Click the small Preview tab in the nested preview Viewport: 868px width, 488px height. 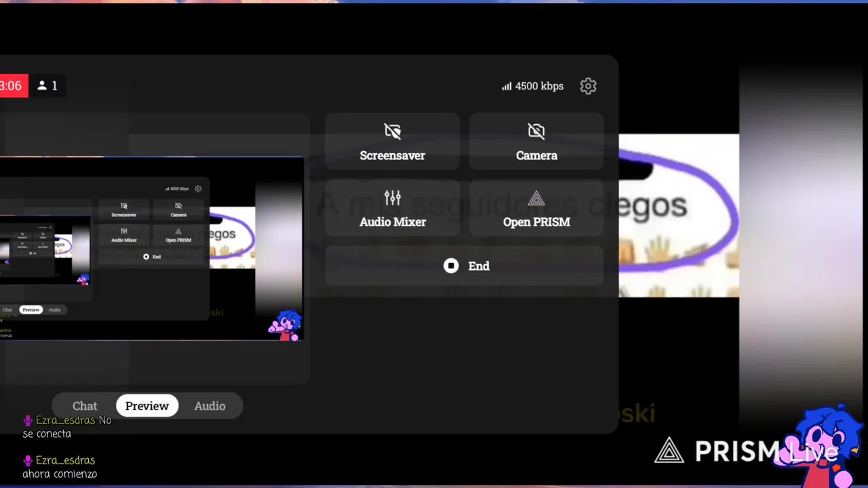tap(31, 310)
